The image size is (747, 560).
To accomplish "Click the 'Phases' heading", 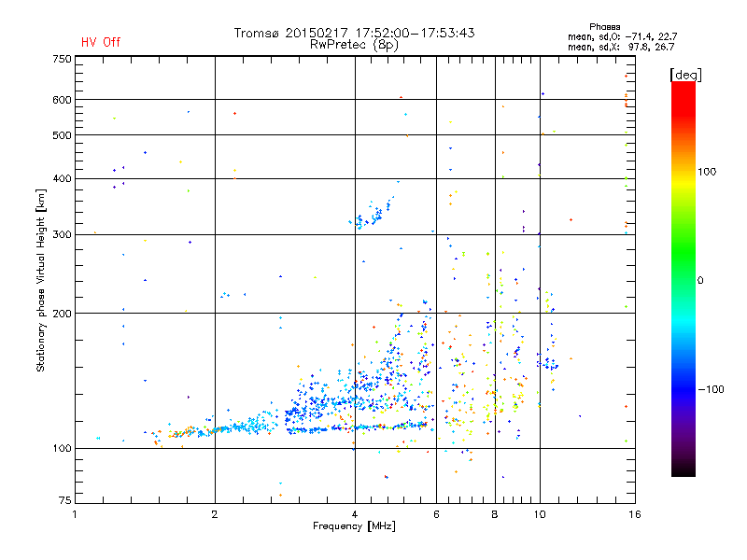I will coord(604,27).
